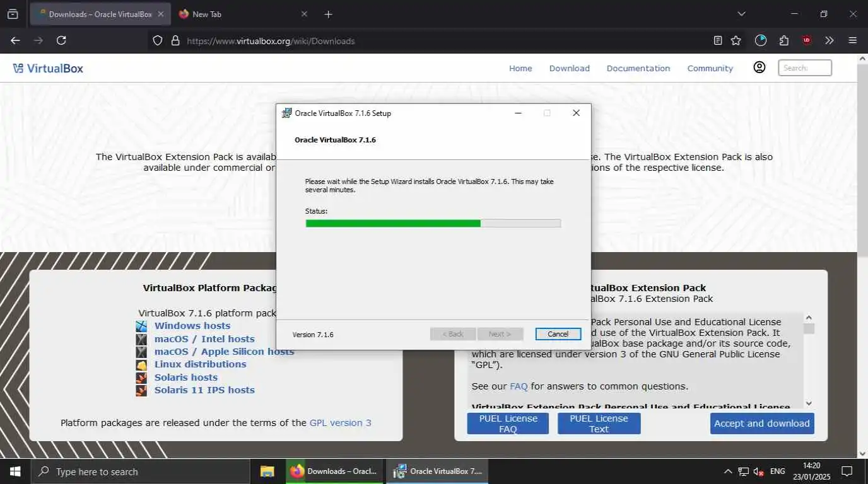
Task: Open macOS / Apple Silicon hosts link
Action: [x=225, y=352]
